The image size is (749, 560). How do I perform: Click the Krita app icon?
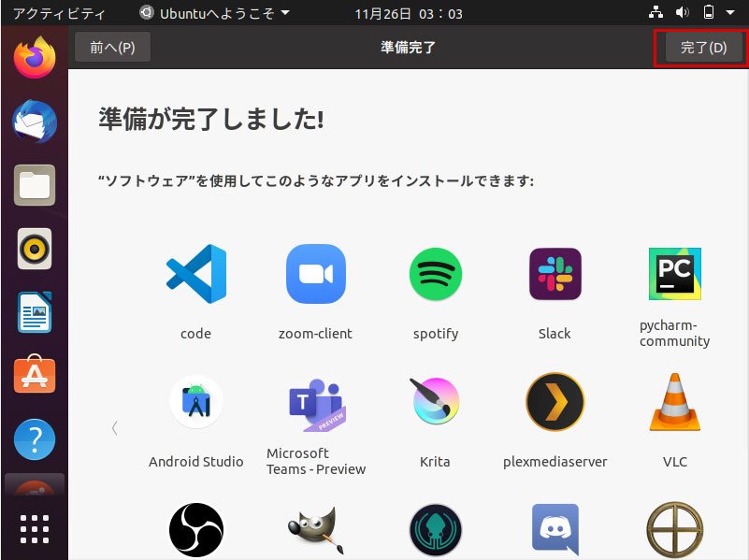click(x=435, y=401)
